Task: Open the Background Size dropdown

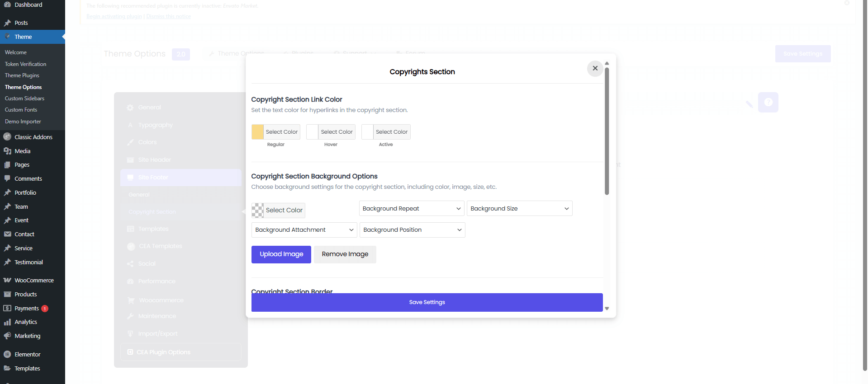Action: coord(519,208)
